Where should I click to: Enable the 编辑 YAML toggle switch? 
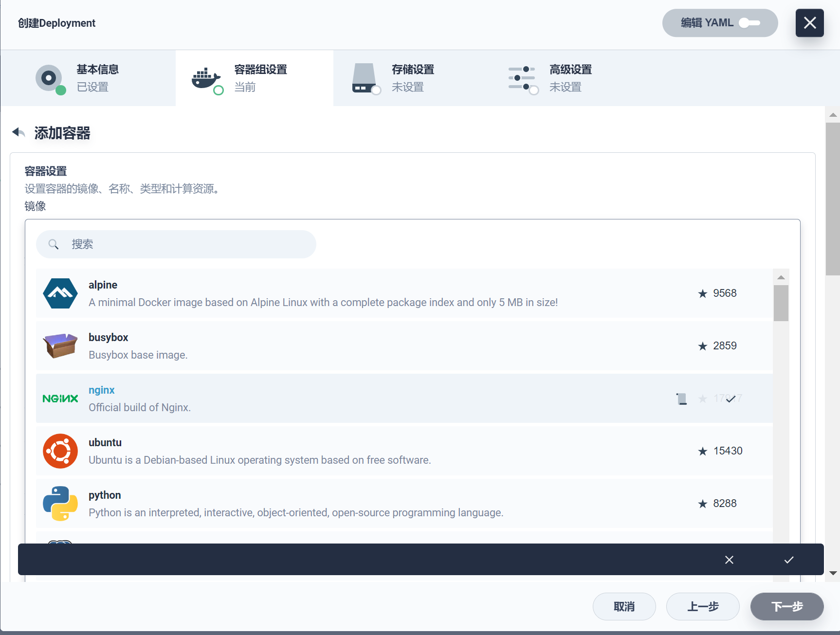point(749,23)
